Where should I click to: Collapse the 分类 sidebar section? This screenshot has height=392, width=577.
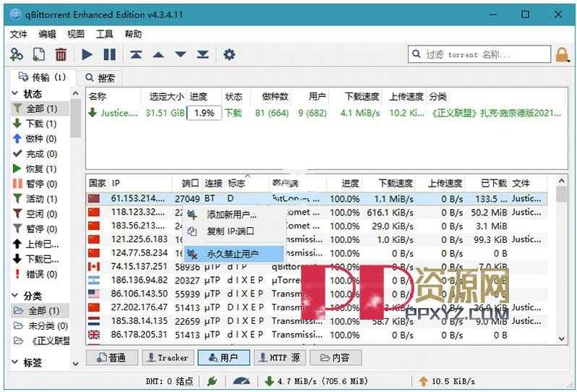15,295
